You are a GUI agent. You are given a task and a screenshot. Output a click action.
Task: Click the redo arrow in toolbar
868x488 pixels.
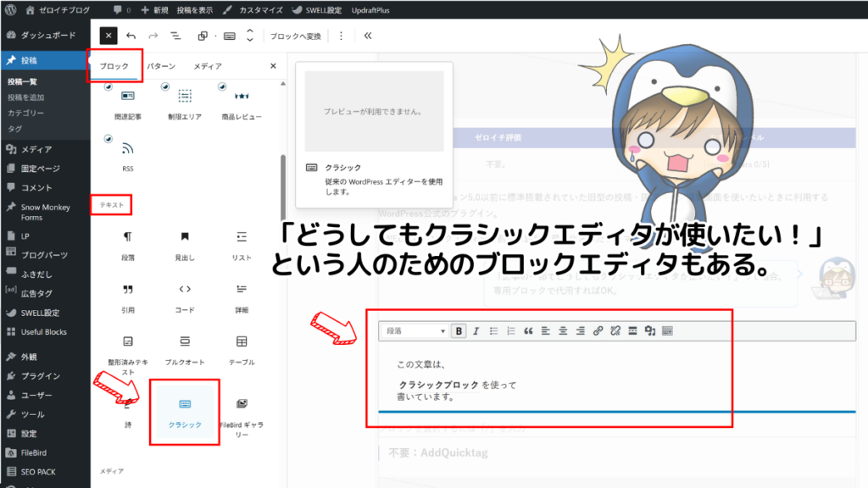point(153,36)
